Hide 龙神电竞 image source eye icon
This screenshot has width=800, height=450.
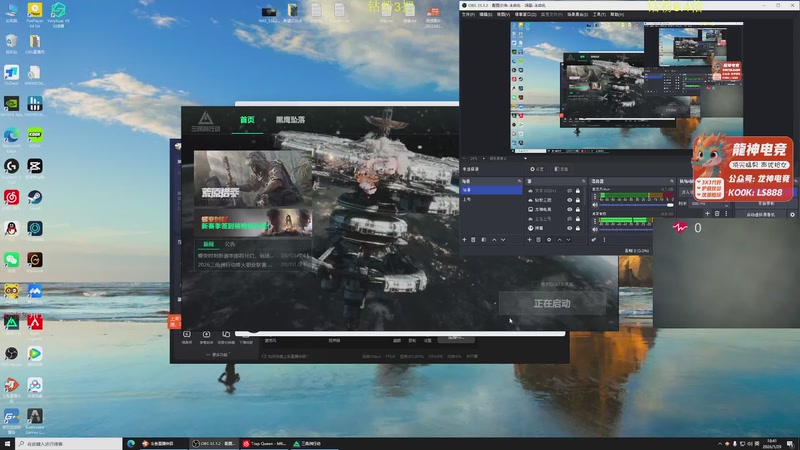[569, 209]
